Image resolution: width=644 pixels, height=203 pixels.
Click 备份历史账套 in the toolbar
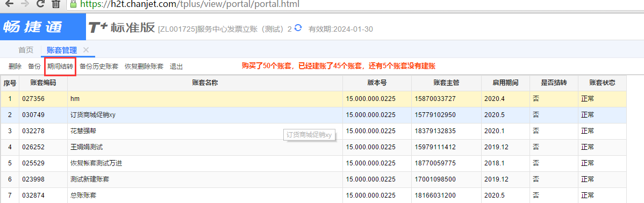click(x=99, y=66)
